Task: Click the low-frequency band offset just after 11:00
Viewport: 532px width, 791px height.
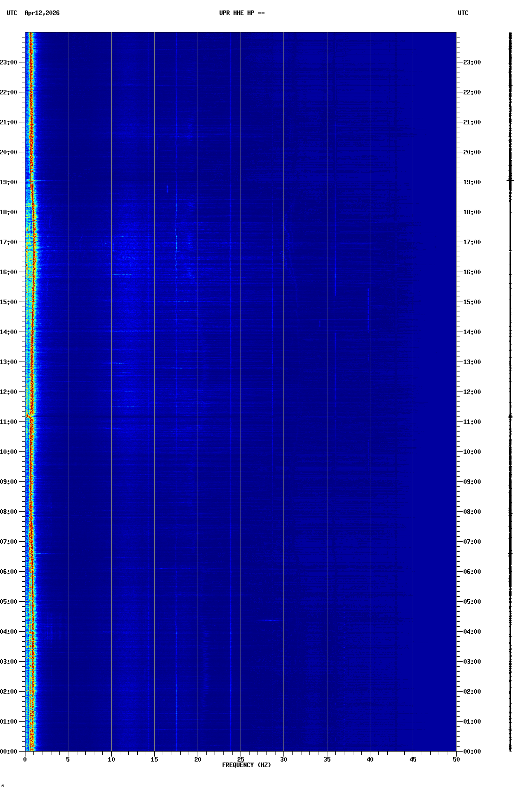Action: pos(30,415)
